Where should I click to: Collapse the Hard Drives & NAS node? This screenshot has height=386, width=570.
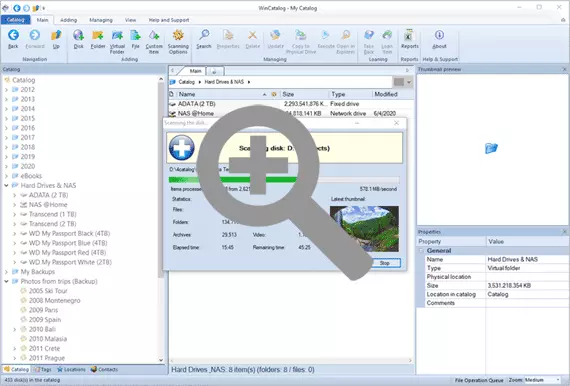6,186
